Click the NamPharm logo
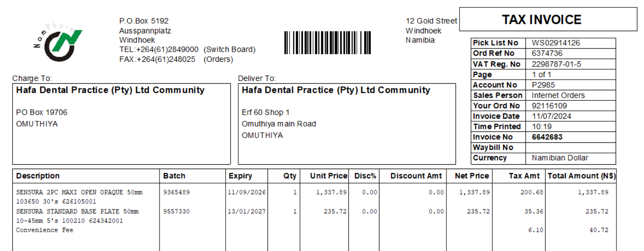This screenshot has width=644, height=251. (57, 40)
